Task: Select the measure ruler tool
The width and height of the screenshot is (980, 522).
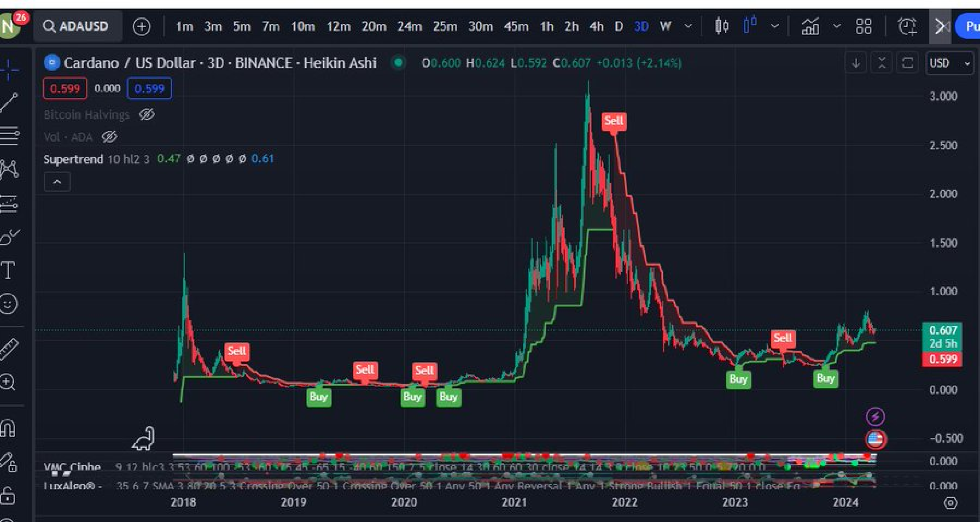Action: (x=10, y=344)
